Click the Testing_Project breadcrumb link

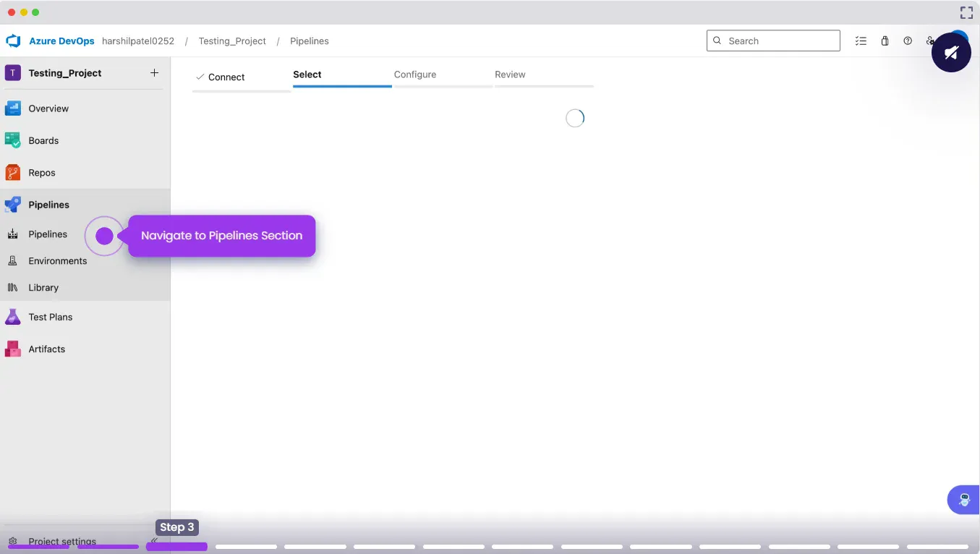click(232, 41)
